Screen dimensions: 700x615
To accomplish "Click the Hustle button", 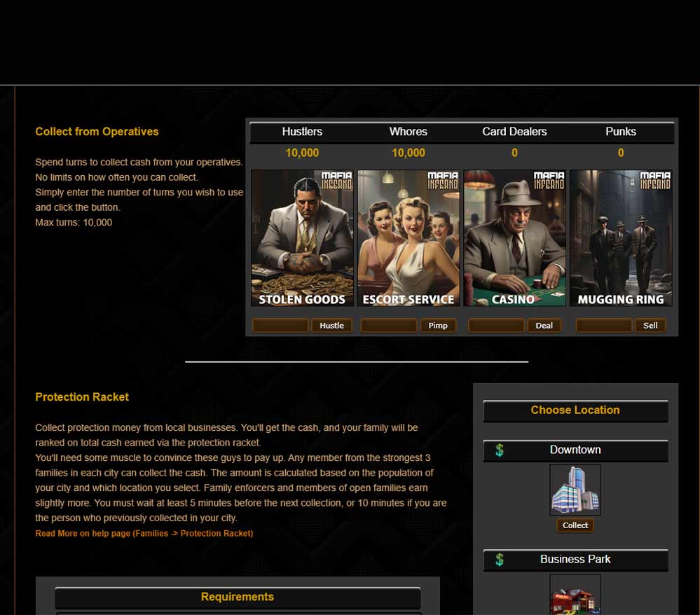I will pos(331,325).
